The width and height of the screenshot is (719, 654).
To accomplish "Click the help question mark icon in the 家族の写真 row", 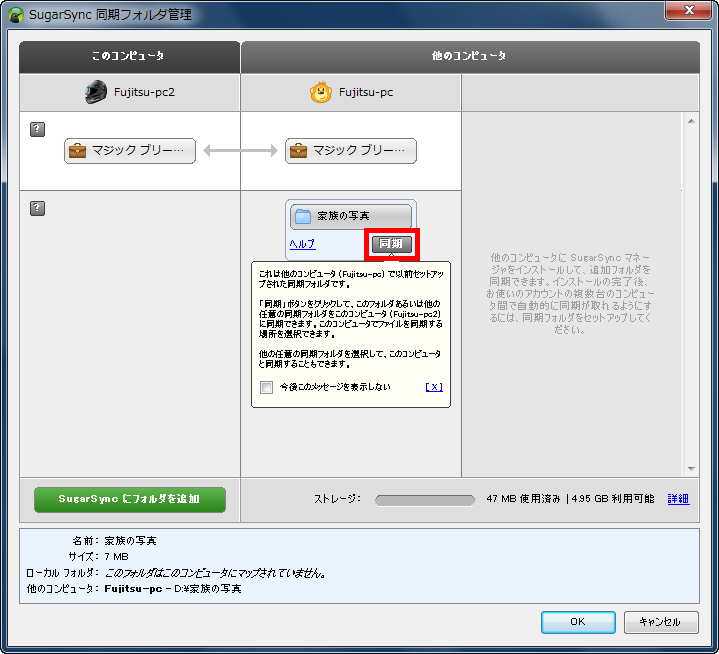I will [x=38, y=208].
